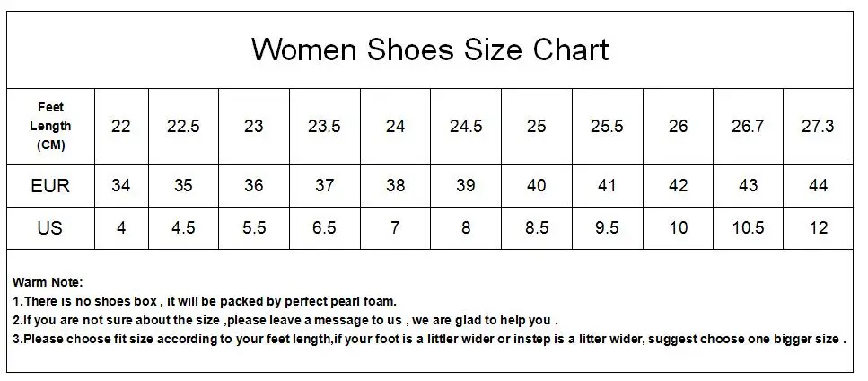Select the 23.5 feet length cell
Screen dimensions: 868x381
click(324, 127)
